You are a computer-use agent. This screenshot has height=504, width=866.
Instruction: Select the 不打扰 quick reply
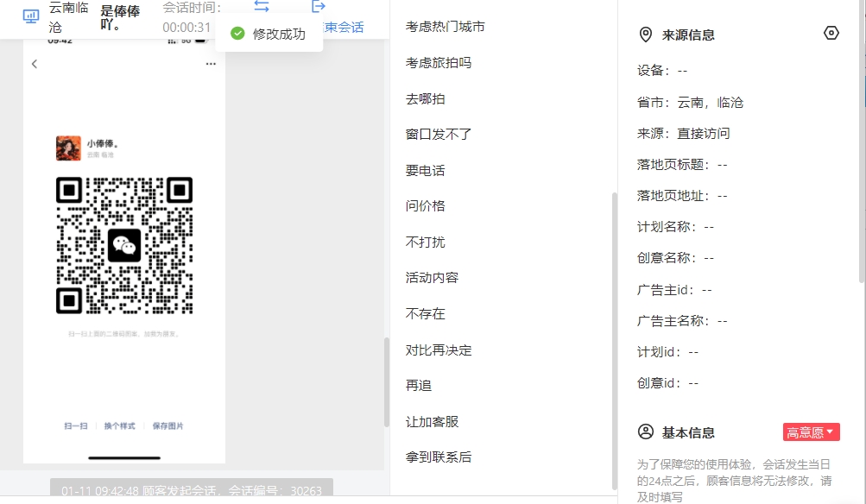pos(426,243)
